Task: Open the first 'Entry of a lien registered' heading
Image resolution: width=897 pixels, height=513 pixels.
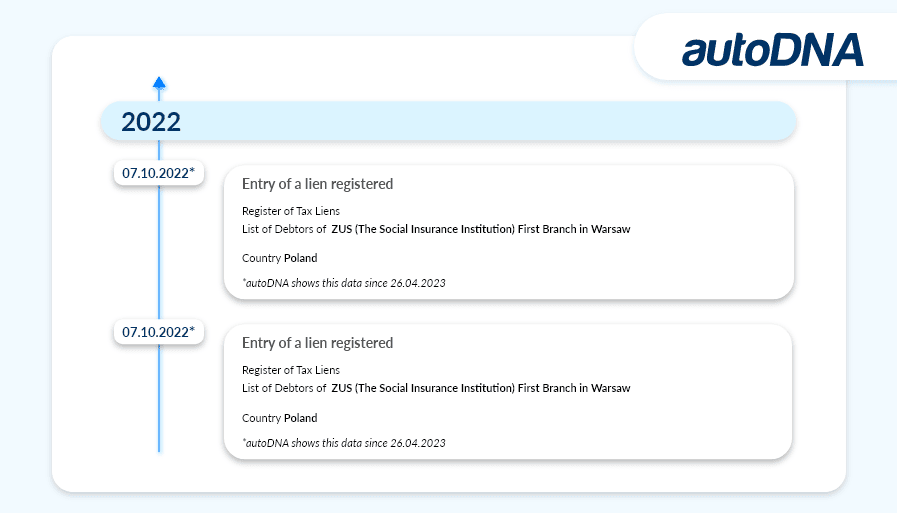Action: coord(317,184)
